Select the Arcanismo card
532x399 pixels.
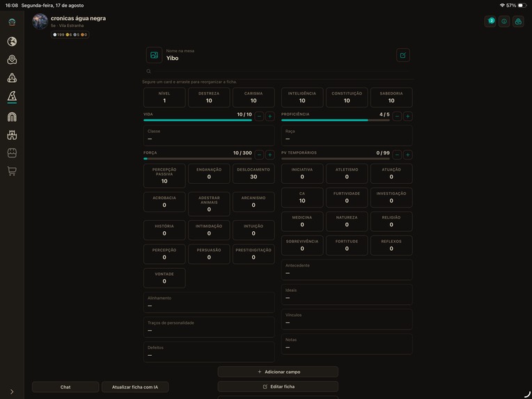click(253, 202)
